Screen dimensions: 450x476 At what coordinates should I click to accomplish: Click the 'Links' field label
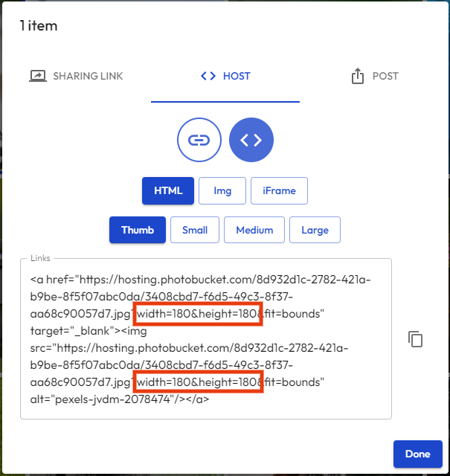point(39,259)
